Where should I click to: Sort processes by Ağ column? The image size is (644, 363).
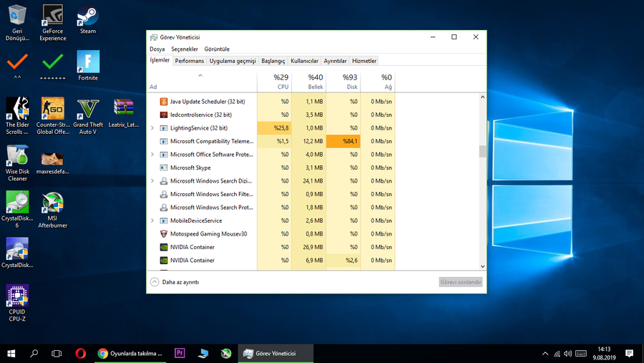point(378,82)
